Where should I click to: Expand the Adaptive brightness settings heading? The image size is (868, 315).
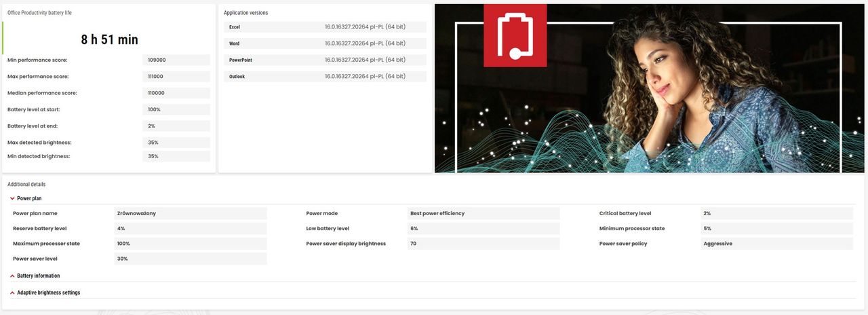(x=48, y=293)
